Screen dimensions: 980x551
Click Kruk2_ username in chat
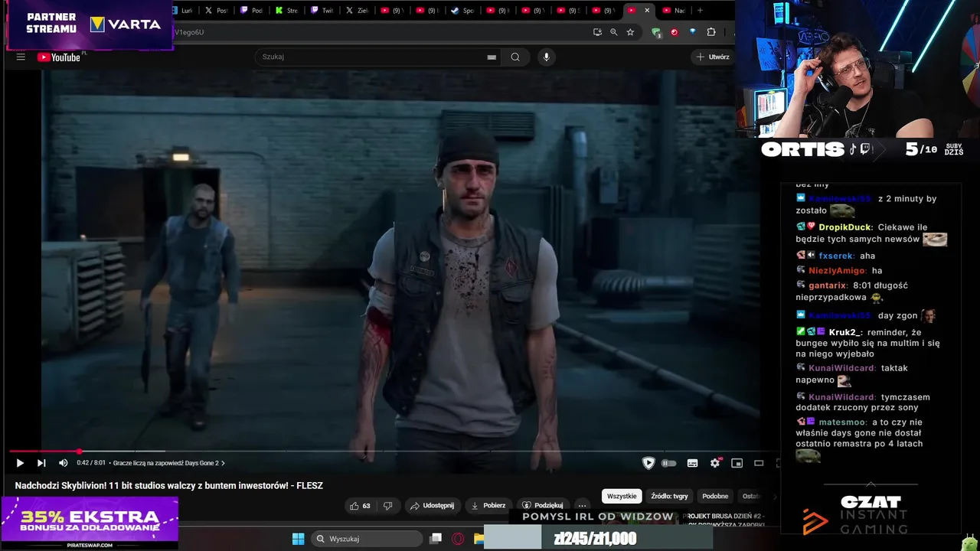845,333
